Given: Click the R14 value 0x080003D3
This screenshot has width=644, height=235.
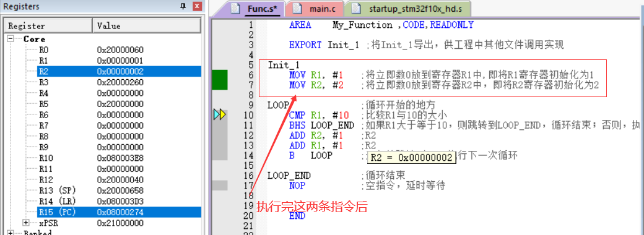Looking at the screenshot, I should pos(120,202).
